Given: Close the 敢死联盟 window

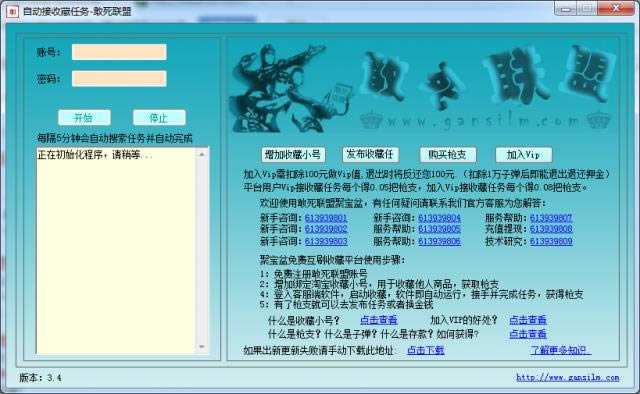Looking at the screenshot, I should (617, 9).
